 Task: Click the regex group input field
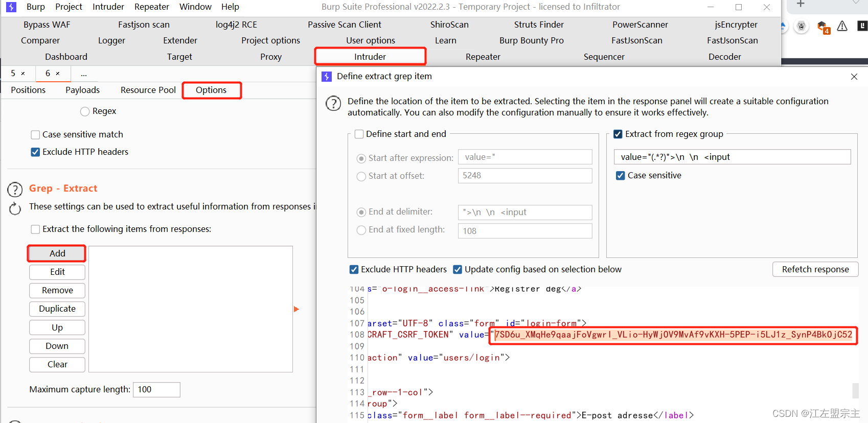coord(732,157)
